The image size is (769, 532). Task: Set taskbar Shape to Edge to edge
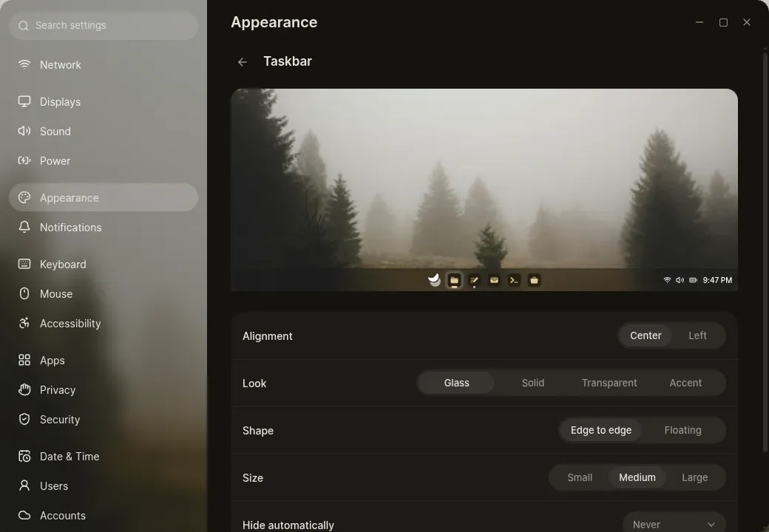(600, 430)
